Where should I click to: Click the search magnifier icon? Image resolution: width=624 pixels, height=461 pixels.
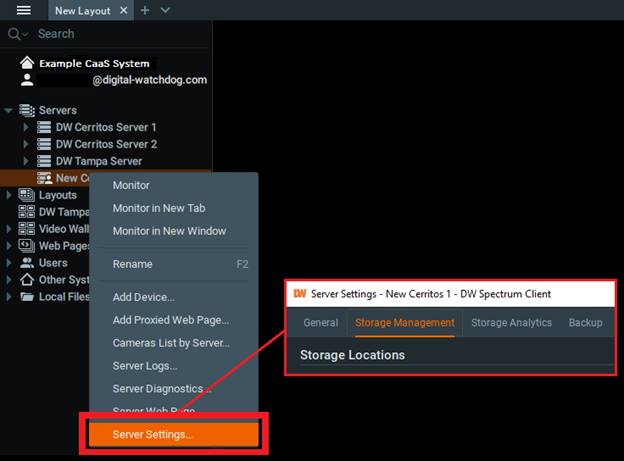point(15,34)
